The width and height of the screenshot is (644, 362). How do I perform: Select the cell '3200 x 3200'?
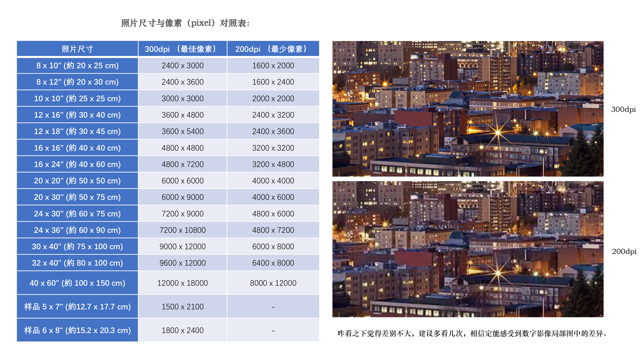point(273,148)
